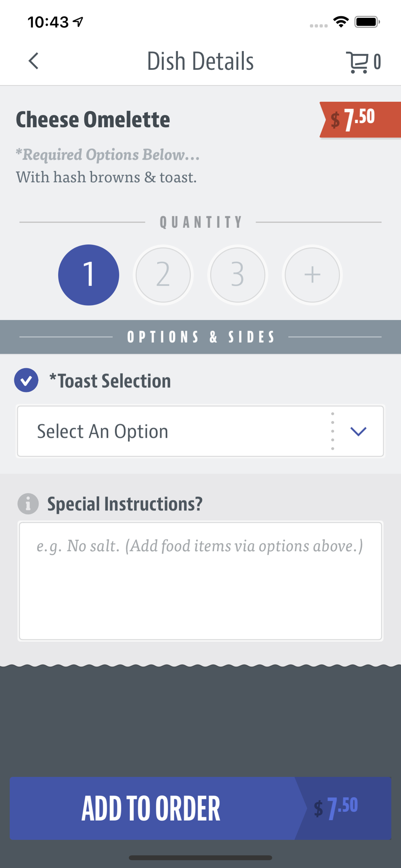Open the Select An Option dropdown
This screenshot has width=401, height=868.
(x=200, y=431)
